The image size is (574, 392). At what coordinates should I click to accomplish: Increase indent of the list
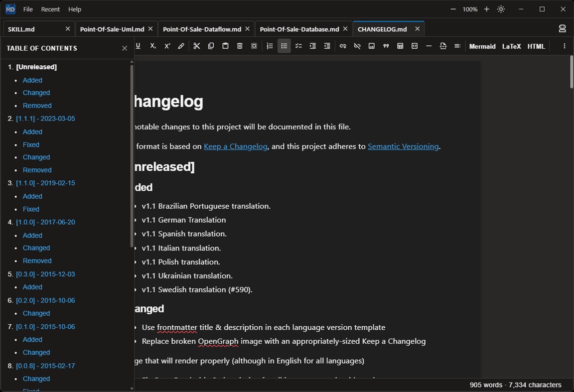click(x=312, y=46)
